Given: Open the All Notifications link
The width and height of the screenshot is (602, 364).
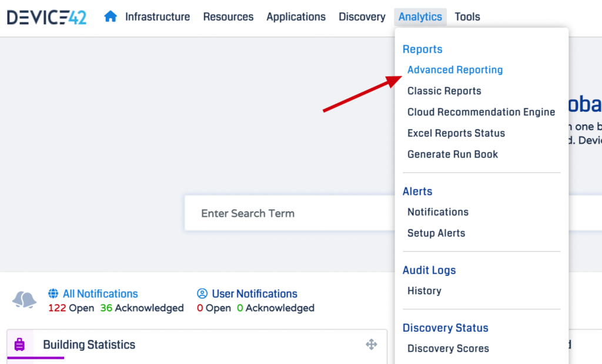Looking at the screenshot, I should click(x=100, y=294).
